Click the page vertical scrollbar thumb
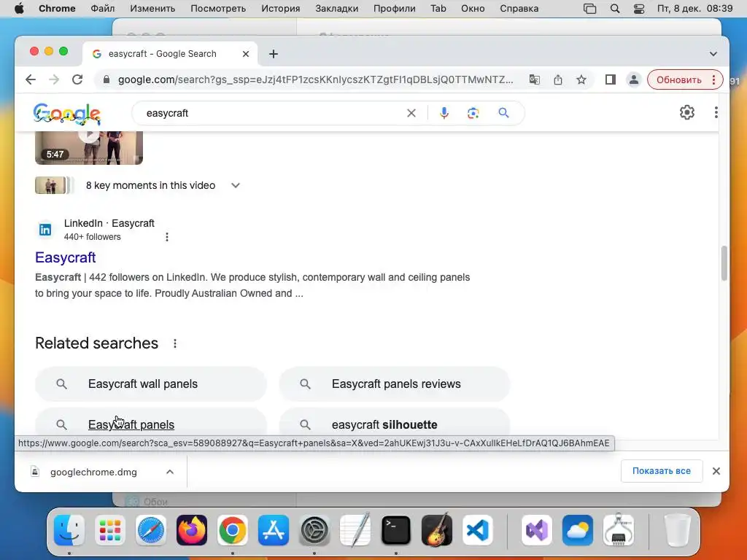Viewport: 747px width, 560px height. [x=724, y=262]
